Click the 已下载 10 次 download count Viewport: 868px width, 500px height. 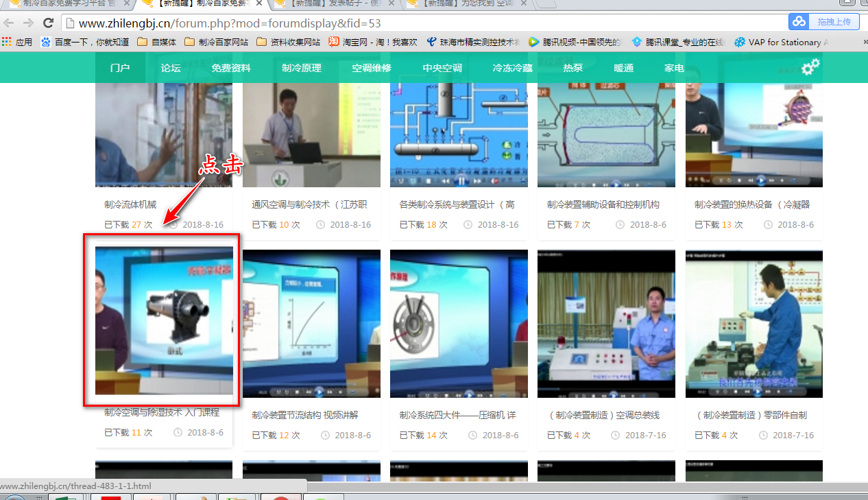pyautogui.click(x=276, y=224)
